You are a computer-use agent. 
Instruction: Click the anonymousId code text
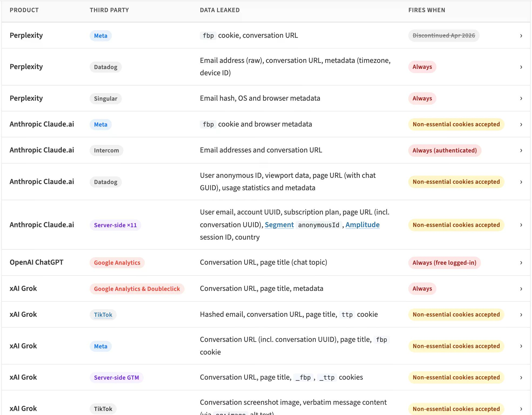pyautogui.click(x=319, y=225)
